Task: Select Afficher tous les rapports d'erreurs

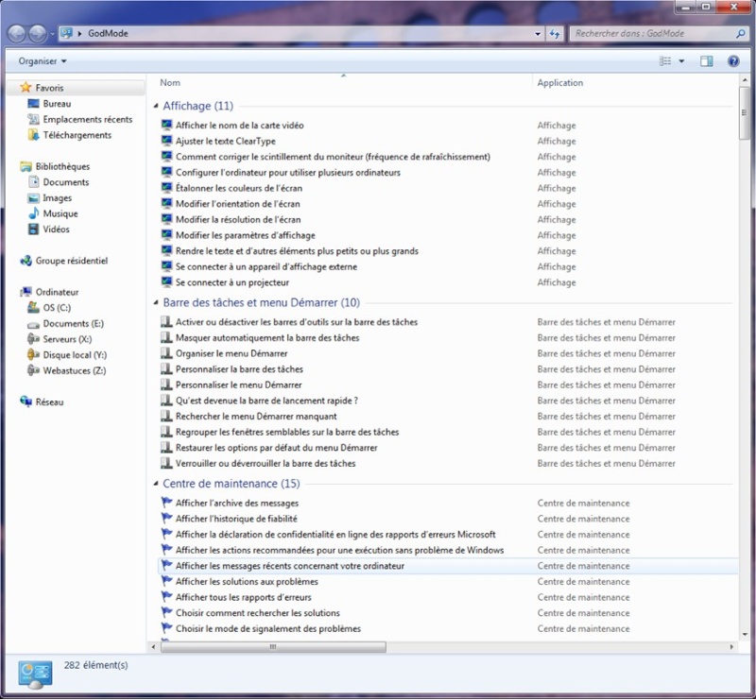Action: point(244,597)
